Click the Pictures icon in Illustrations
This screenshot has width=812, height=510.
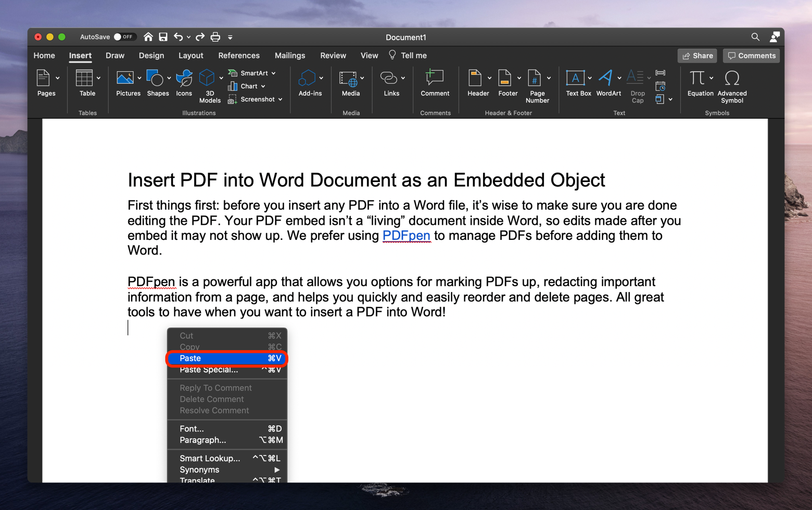(x=125, y=79)
